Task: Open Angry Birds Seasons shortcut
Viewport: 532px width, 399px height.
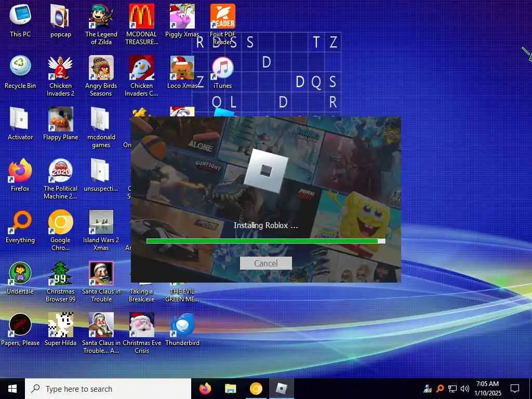Action: [101, 76]
